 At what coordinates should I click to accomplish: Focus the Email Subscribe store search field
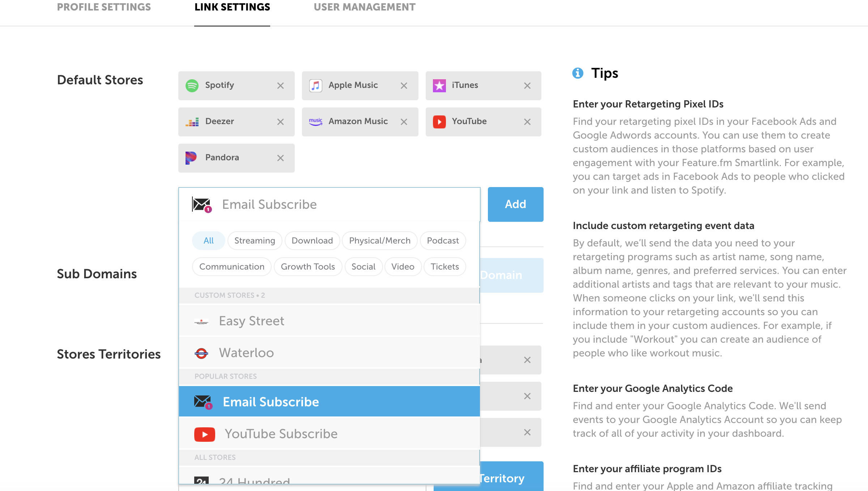(329, 204)
